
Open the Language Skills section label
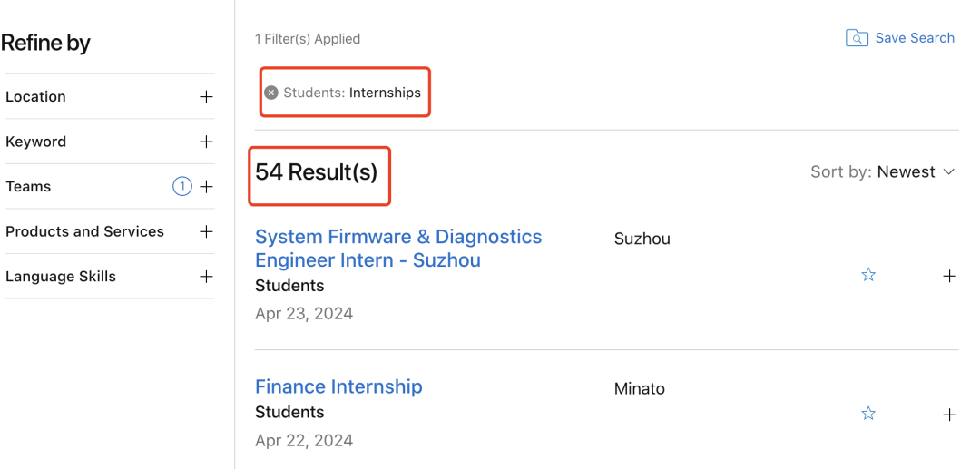coord(61,277)
